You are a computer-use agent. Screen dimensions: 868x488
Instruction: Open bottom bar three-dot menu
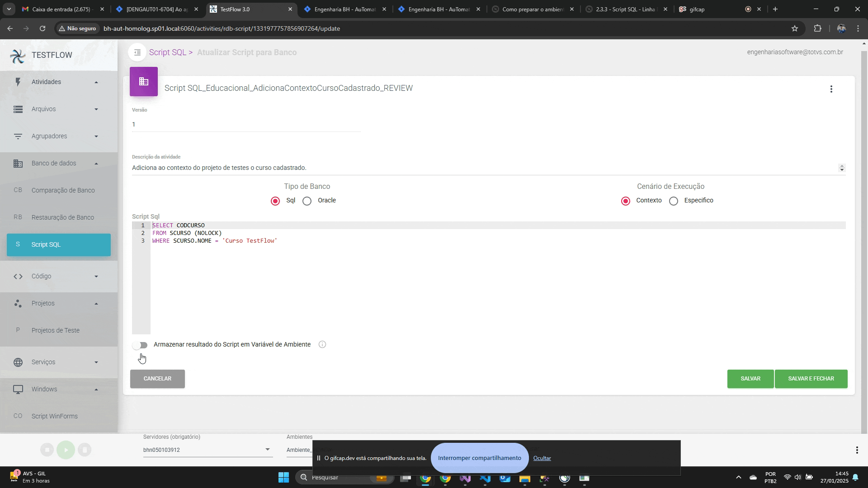click(857, 450)
